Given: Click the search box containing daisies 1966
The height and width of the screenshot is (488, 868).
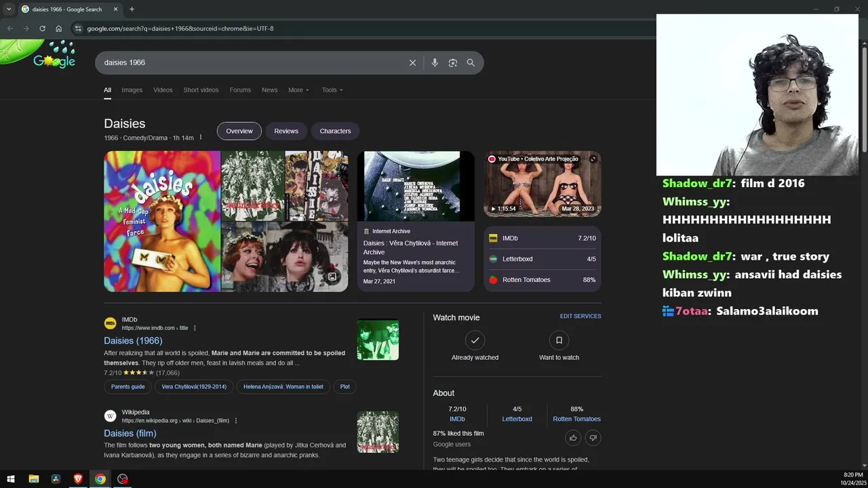Looking at the screenshot, I should click(251, 62).
